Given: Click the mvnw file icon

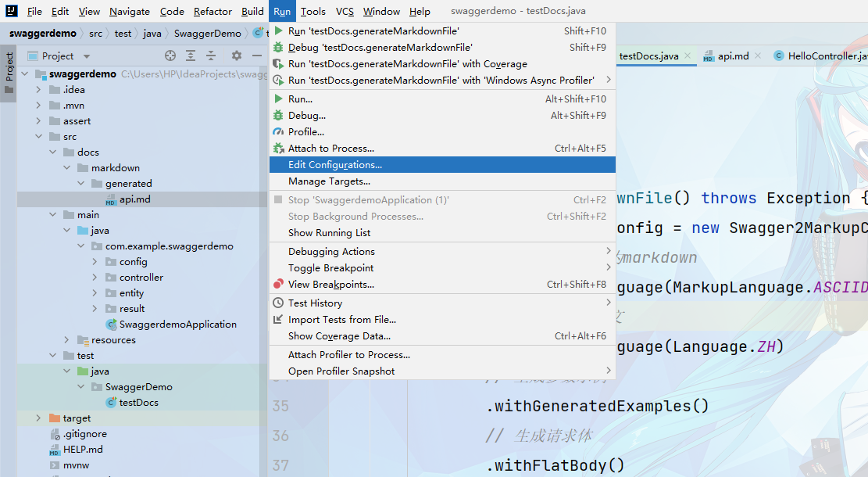Looking at the screenshot, I should 54,465.
